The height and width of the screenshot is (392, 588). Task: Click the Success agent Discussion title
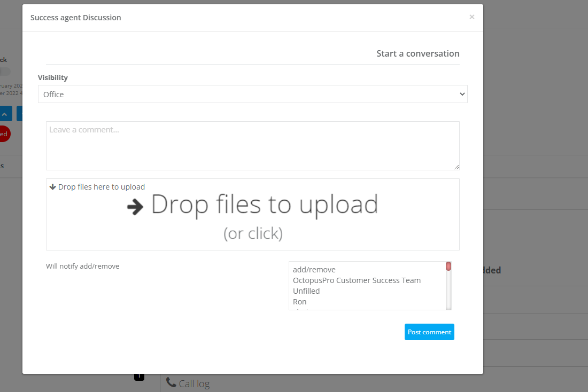click(76, 18)
